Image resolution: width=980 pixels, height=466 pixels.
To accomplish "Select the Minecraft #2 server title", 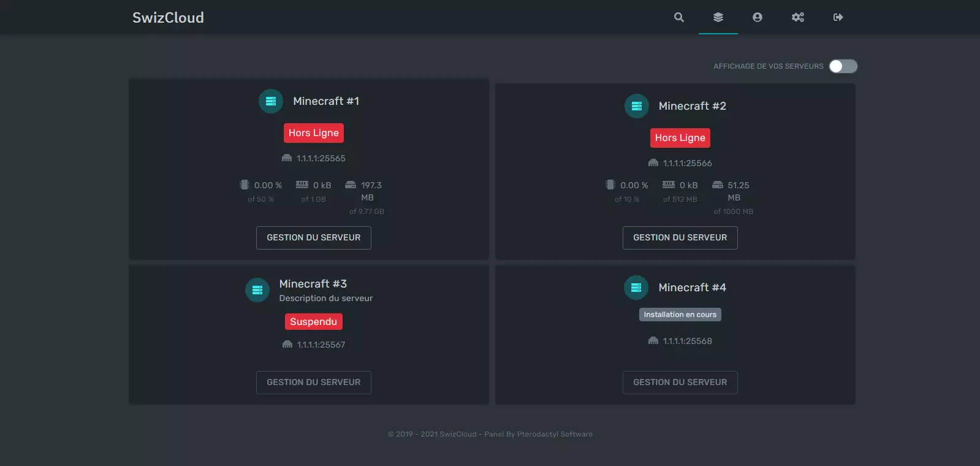I will point(692,106).
